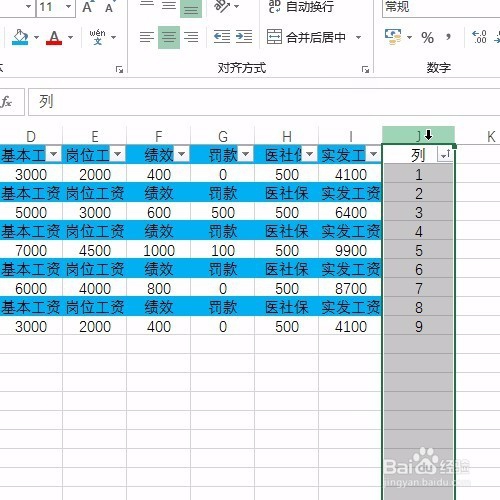
Task: Toggle bottom vertical alignment icon
Action: (191, 8)
